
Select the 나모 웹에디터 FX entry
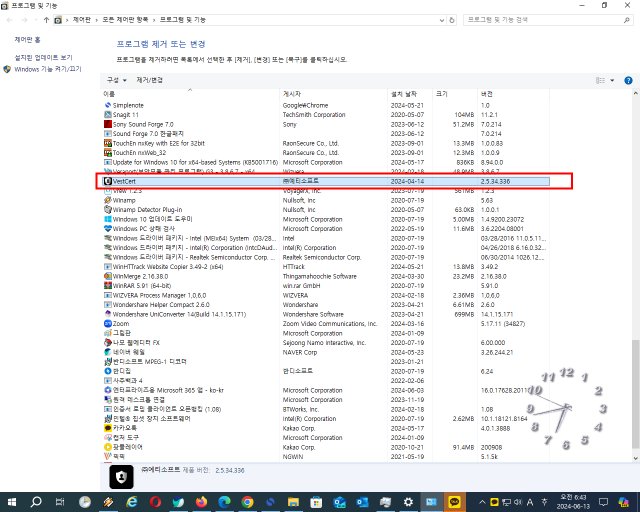coord(324,343)
